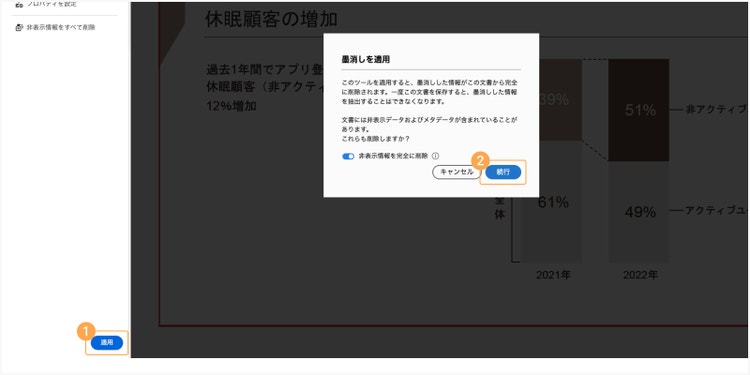750x375 pixels.
Task: Open the info icon beside 非表示情報を完全に削除
Action: (x=435, y=156)
